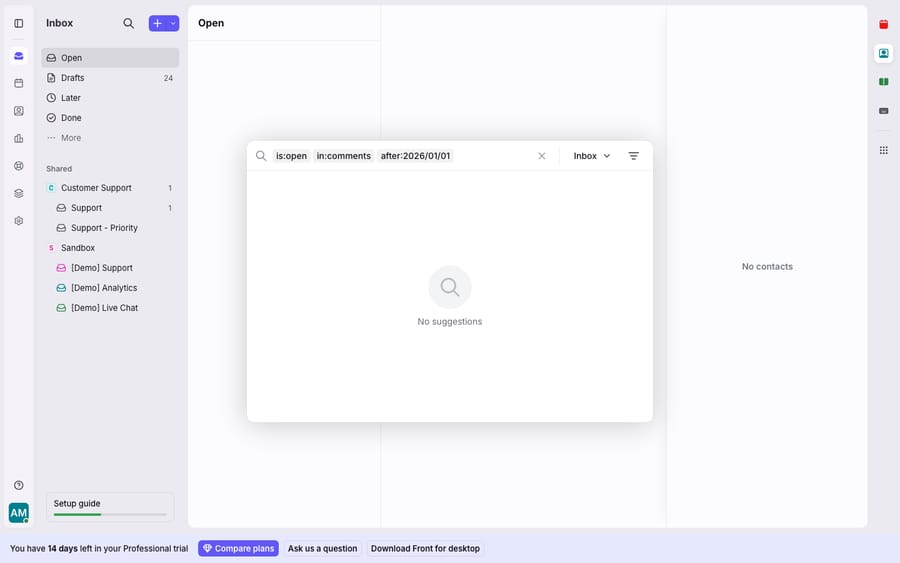Click Ask us a question
Screen dimensions: 900x563
tap(323, 549)
